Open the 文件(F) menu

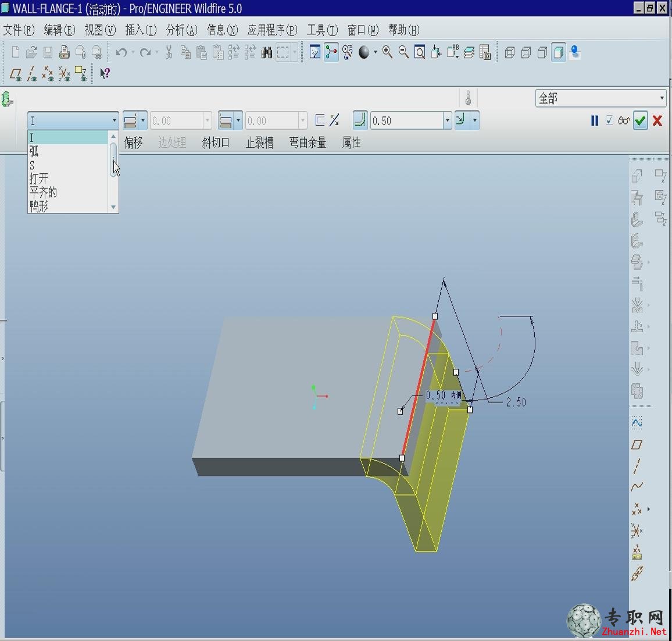pos(19,30)
